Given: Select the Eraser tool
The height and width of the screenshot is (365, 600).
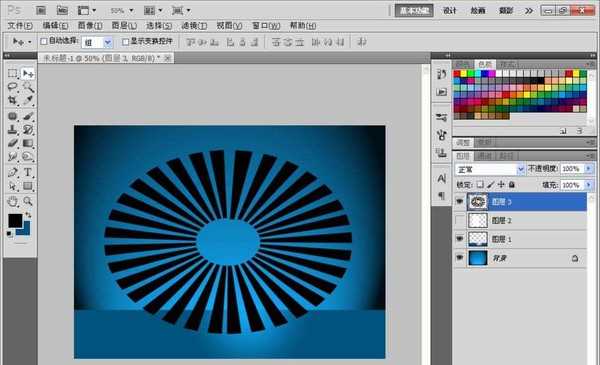Looking at the screenshot, I should pyautogui.click(x=13, y=143).
